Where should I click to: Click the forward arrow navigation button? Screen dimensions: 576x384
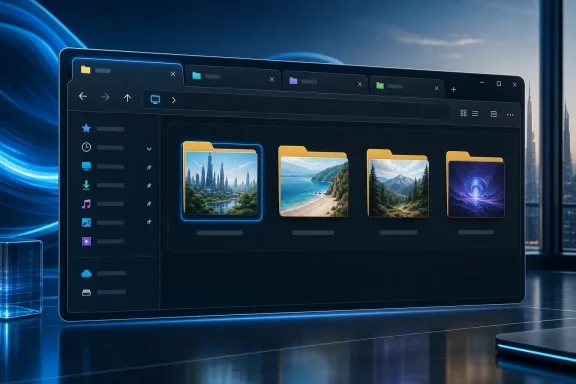[x=105, y=97]
